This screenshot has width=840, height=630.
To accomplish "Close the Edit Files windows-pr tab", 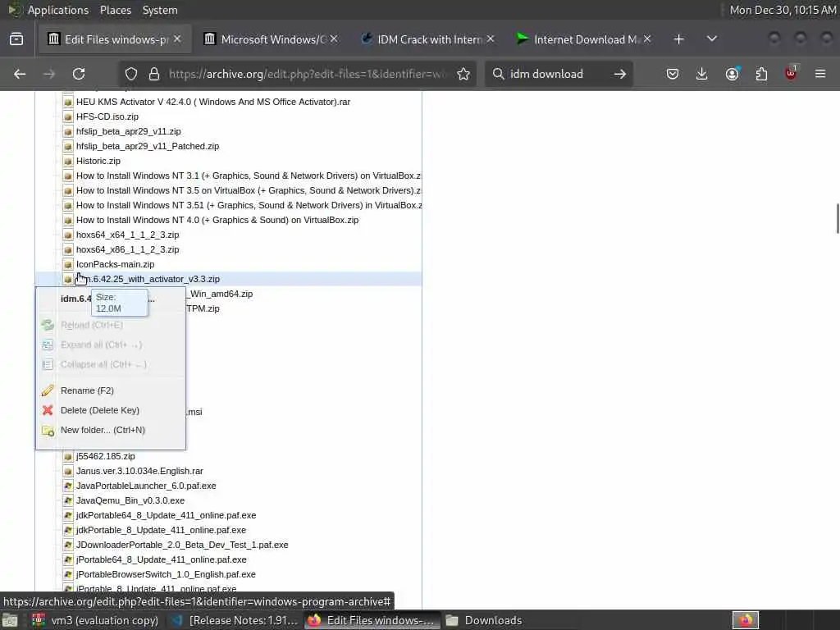I will click(x=177, y=39).
